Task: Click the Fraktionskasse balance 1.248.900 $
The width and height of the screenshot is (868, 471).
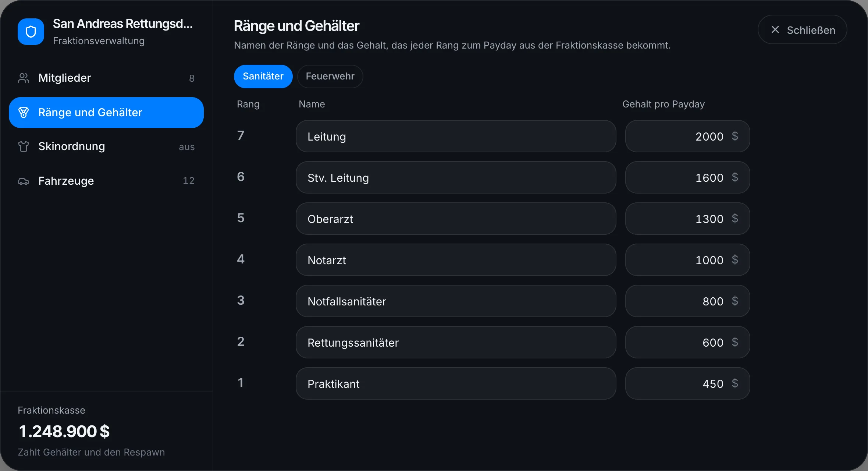Action: pos(64,431)
